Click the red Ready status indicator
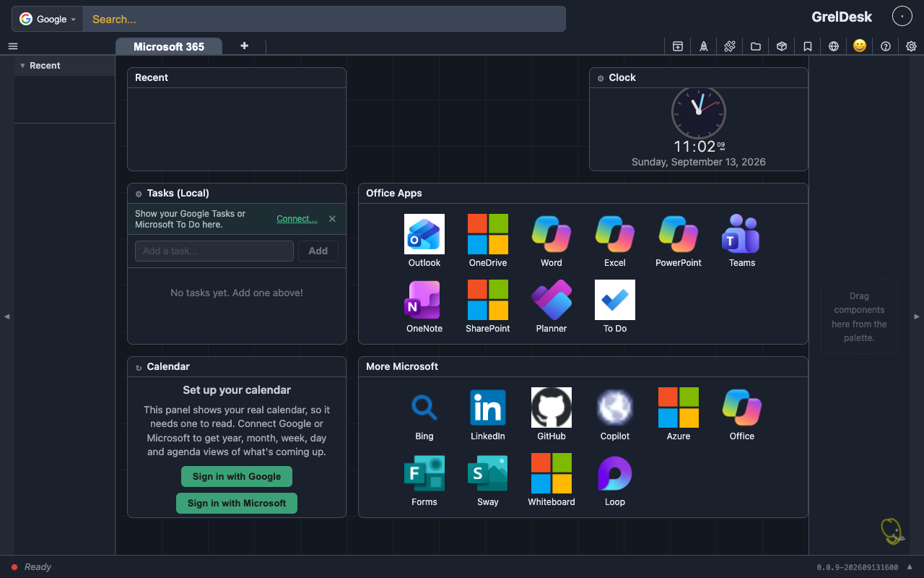This screenshot has height=578, width=924. tap(14, 567)
